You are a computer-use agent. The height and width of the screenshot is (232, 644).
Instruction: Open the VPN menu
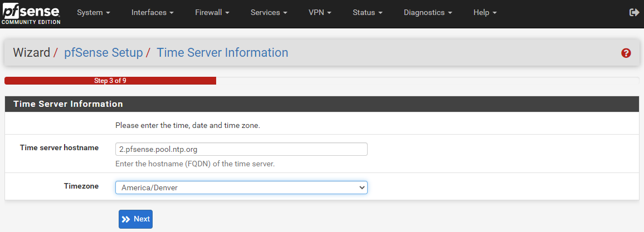[x=320, y=13]
